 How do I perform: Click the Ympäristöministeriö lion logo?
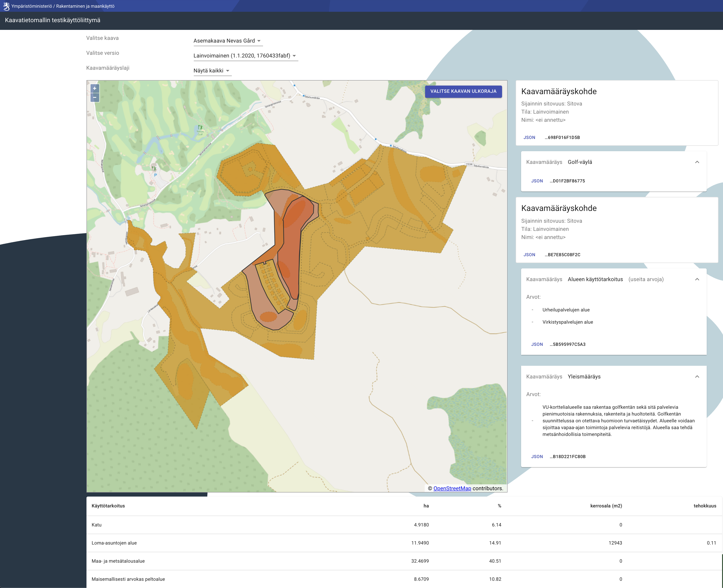pyautogui.click(x=6, y=6)
